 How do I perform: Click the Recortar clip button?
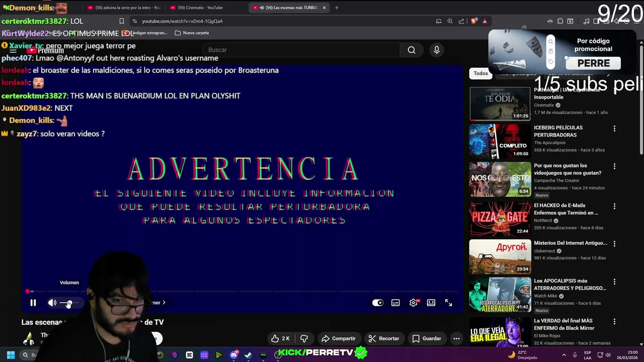point(384,338)
